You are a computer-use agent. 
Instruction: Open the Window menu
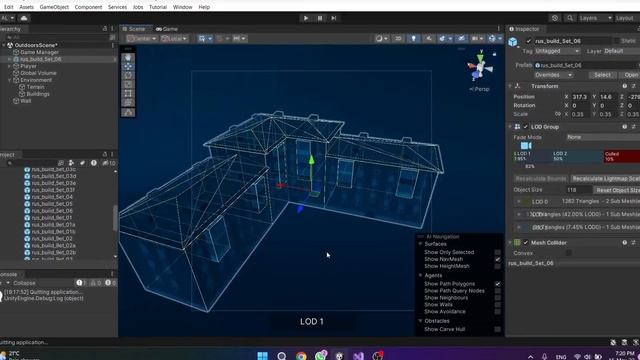(x=182, y=7)
